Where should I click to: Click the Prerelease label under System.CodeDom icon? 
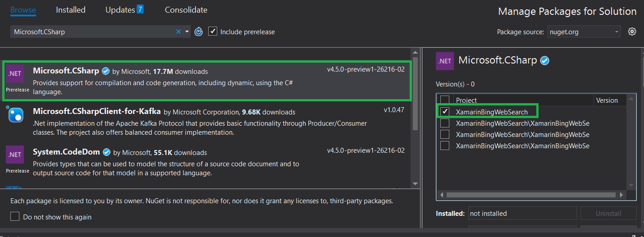pos(18,171)
